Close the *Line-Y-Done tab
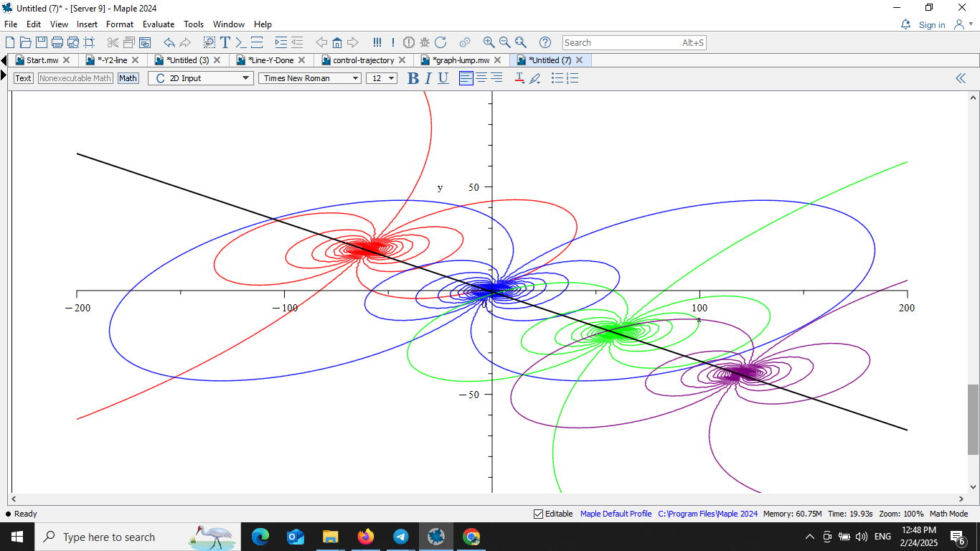 [x=301, y=60]
